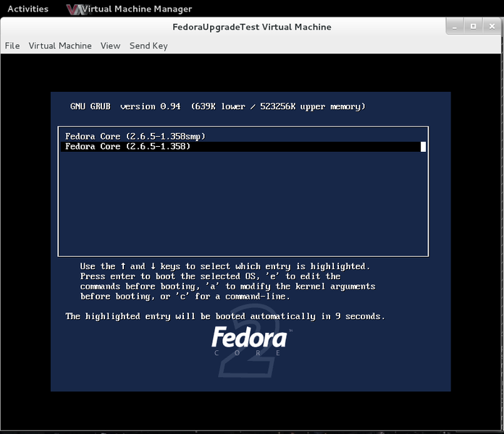Select the highlighted Fedora Core 2.6.5-1.358 entry
Viewport: 504px width, 434px height.
pyautogui.click(x=127, y=147)
